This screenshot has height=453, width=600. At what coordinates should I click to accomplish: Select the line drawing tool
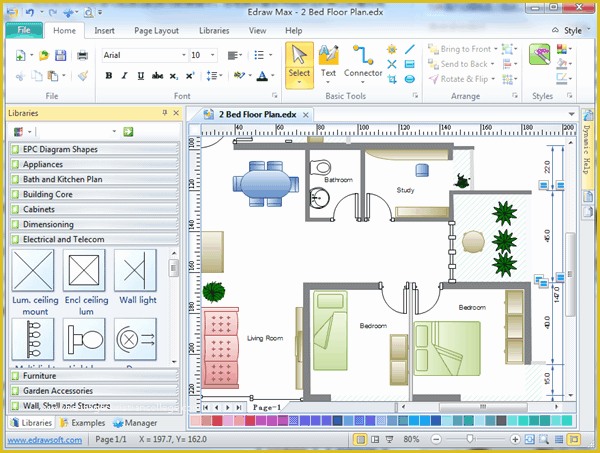(410, 49)
